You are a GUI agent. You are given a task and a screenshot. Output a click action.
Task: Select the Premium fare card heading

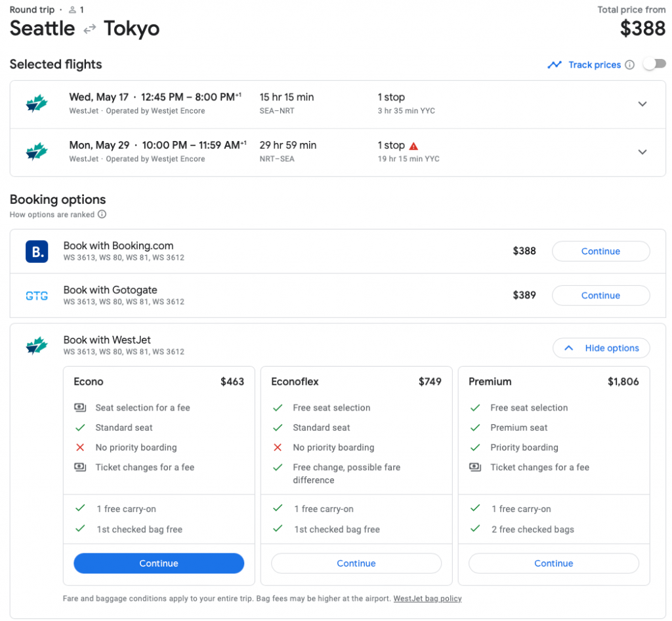(490, 382)
